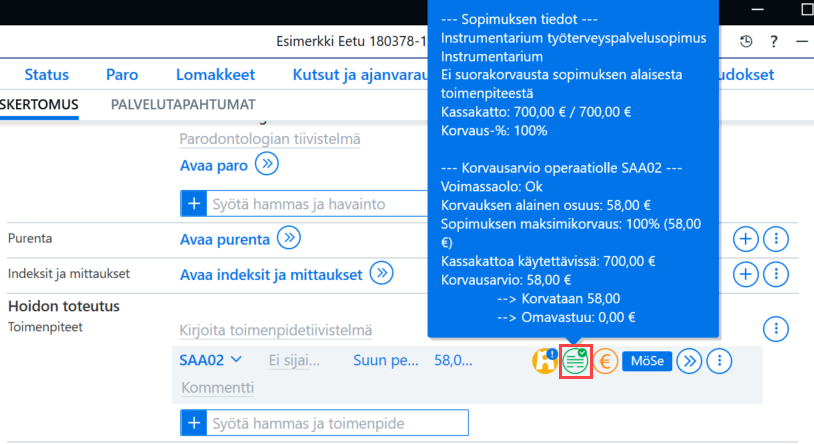Click green contract compensation icon on SAA02 row

tap(576, 361)
